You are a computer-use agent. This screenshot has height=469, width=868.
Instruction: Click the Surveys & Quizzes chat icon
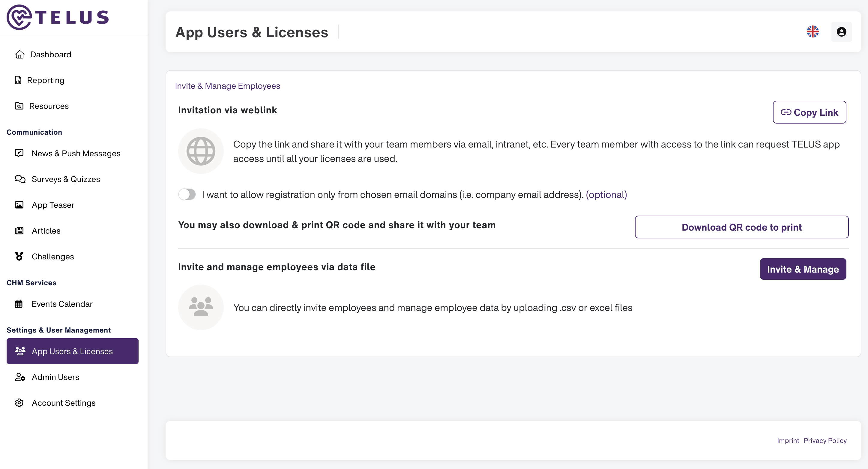20,179
